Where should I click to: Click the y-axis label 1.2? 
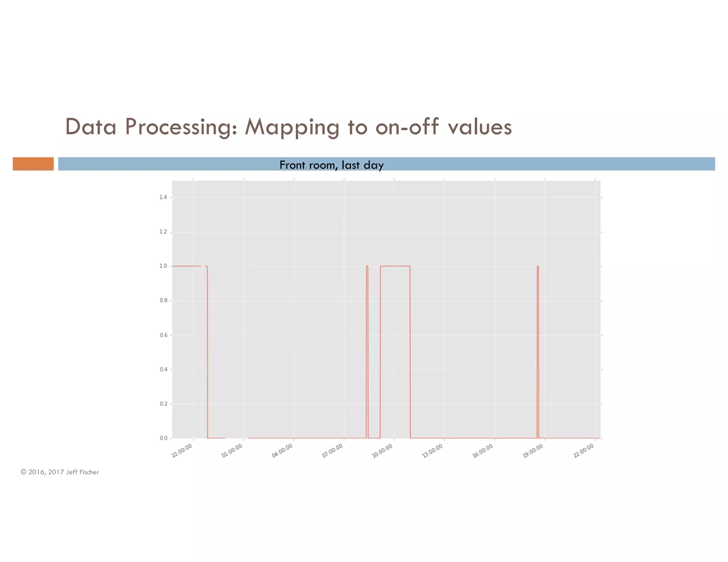click(163, 232)
